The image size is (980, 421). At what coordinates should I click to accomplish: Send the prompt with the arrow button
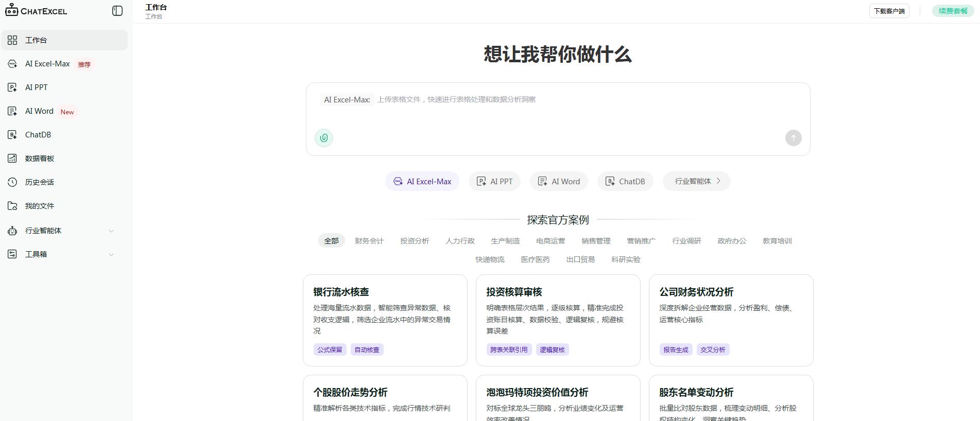point(793,138)
